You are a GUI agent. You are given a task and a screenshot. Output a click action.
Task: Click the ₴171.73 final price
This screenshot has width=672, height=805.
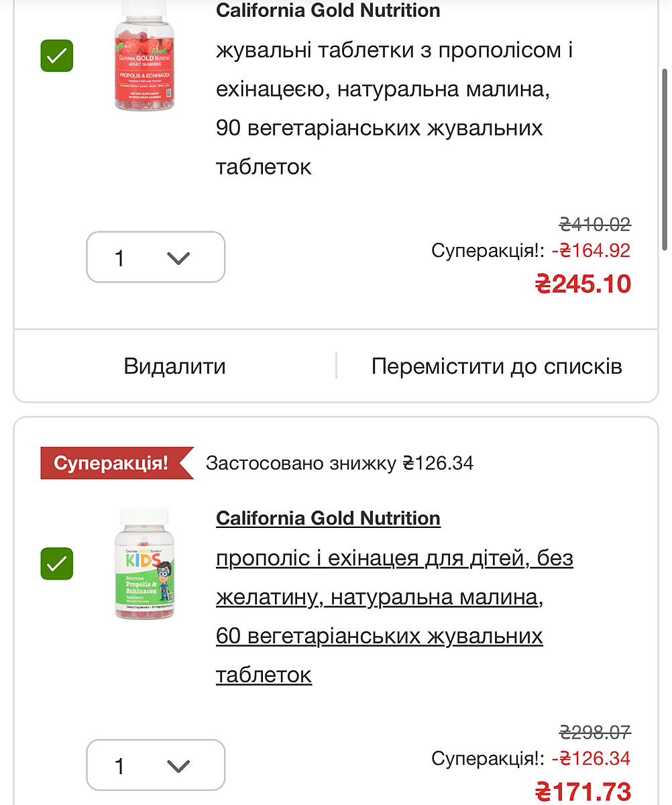(x=583, y=792)
